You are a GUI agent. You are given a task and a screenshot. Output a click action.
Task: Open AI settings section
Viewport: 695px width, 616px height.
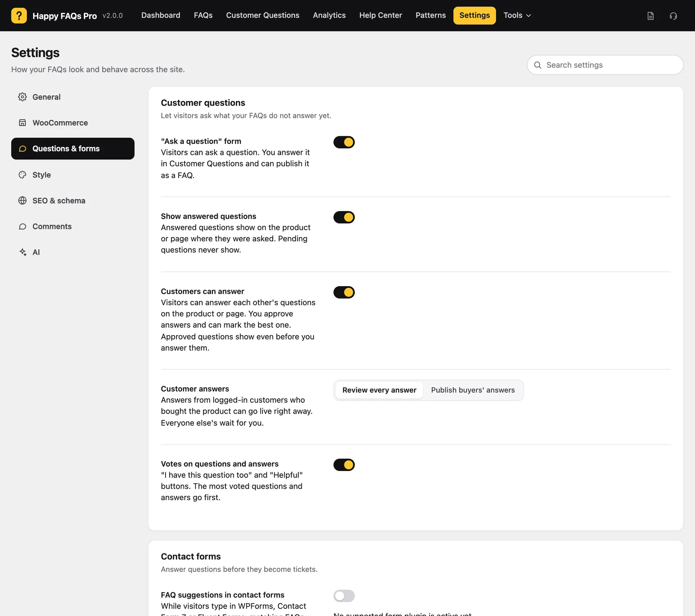(x=73, y=252)
